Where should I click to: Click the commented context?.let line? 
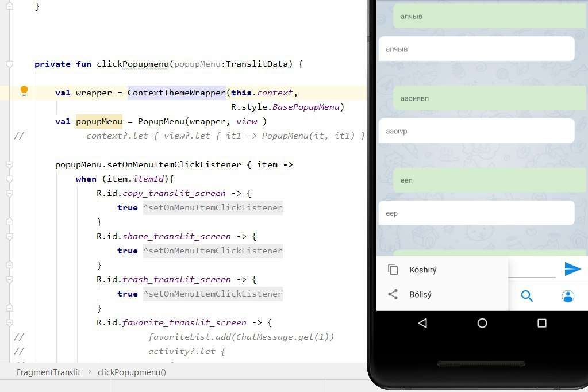225,136
